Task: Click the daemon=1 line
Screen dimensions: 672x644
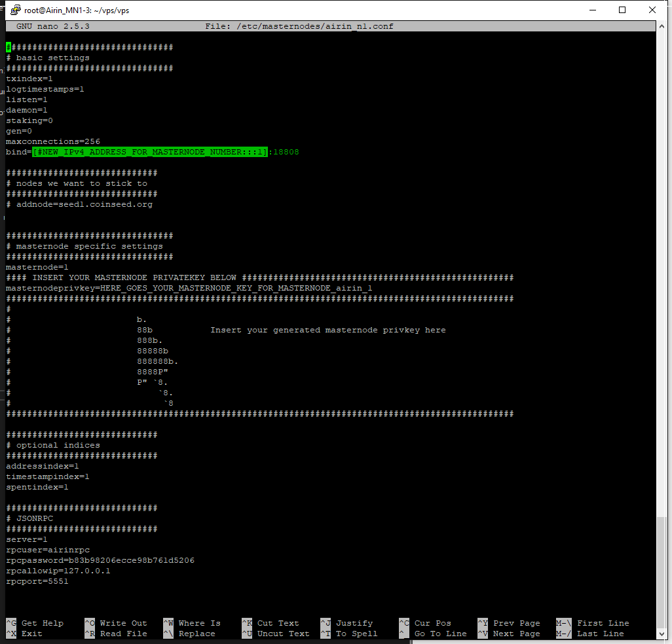Action: point(27,110)
